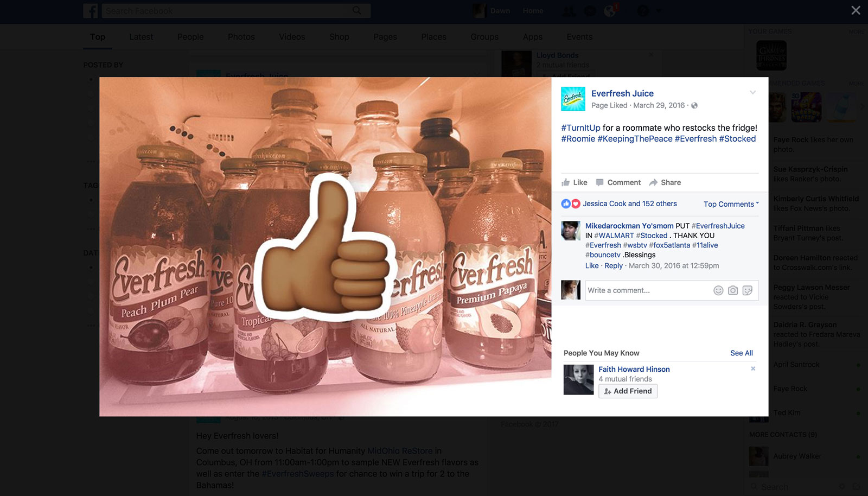Dismiss Faith Howard Hinson suggestion
The height and width of the screenshot is (496, 868).
[x=753, y=368]
